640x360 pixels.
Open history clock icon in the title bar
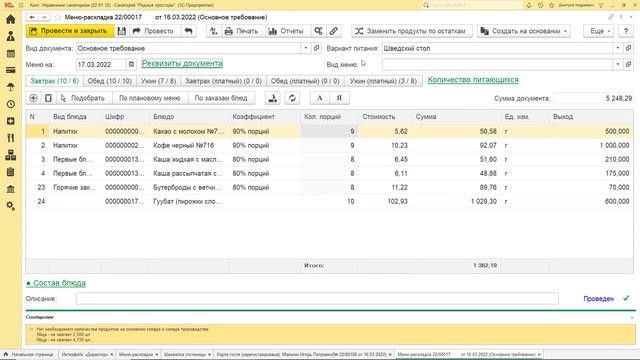coord(540,5)
